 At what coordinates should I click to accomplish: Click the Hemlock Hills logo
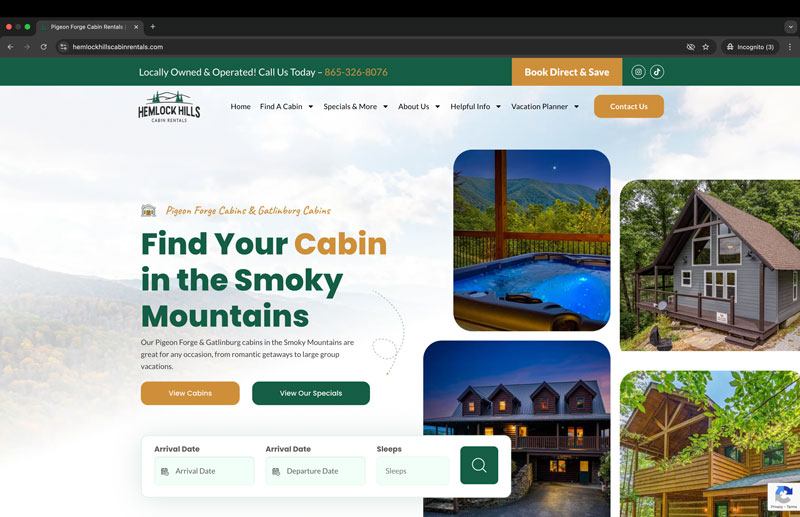pos(169,107)
